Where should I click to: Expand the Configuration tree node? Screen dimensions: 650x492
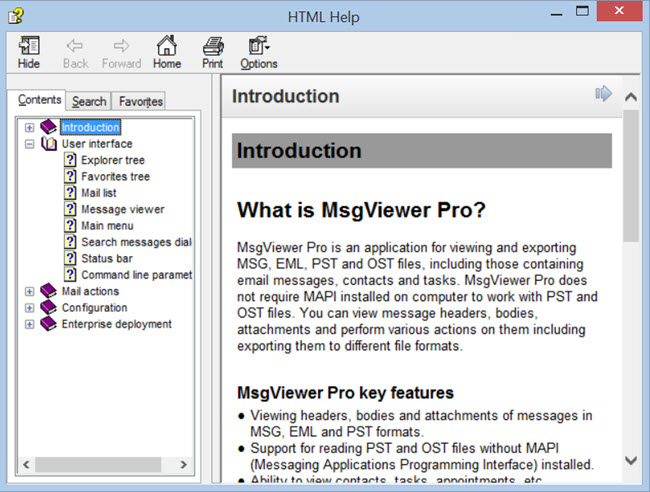click(x=29, y=308)
